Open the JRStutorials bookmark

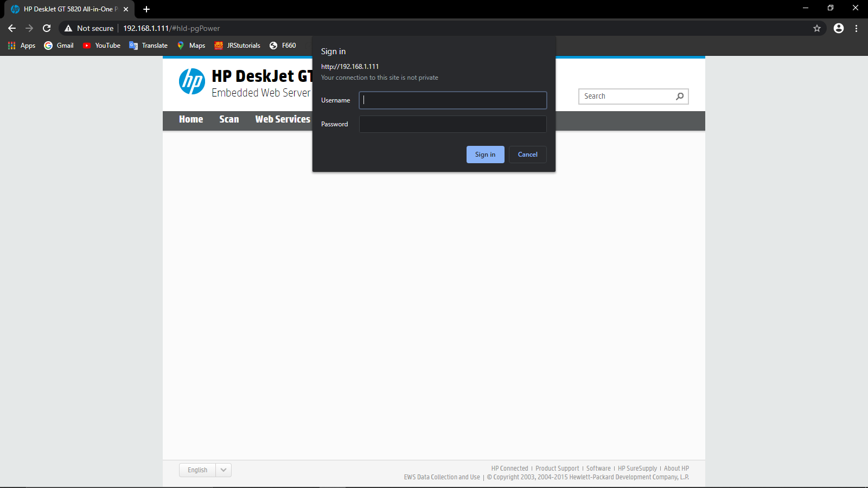coord(237,46)
